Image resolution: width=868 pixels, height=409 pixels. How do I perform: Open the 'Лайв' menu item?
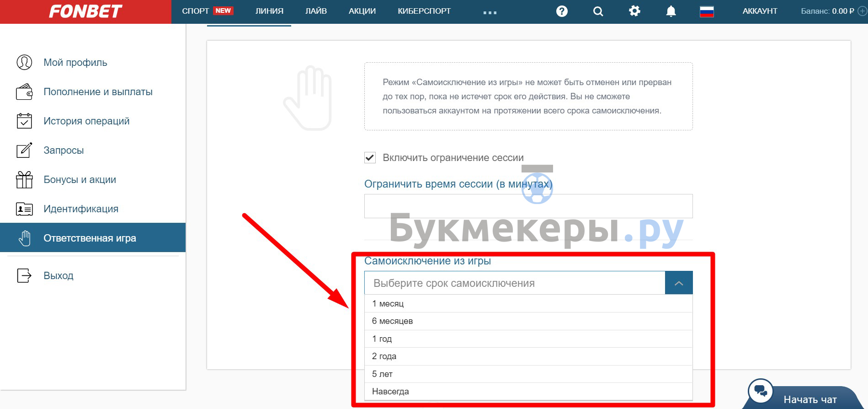coord(316,11)
